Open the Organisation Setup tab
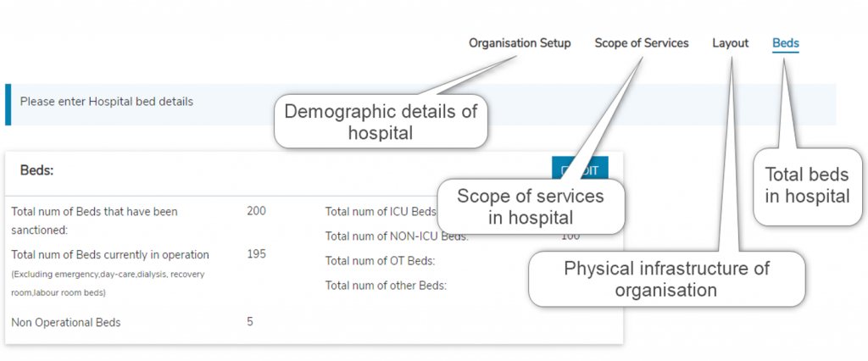 (520, 43)
